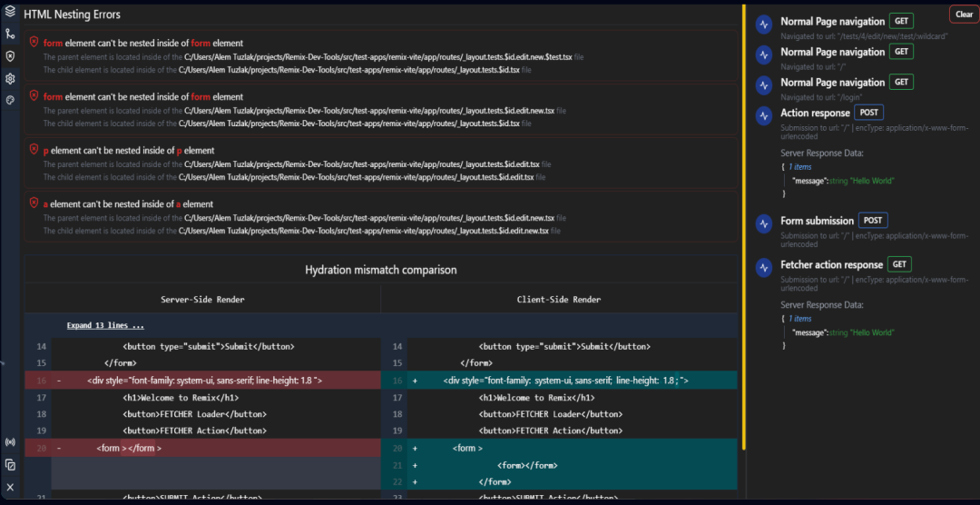Select the shield errors tab in sidebar
The width and height of the screenshot is (980, 505).
[10, 56]
